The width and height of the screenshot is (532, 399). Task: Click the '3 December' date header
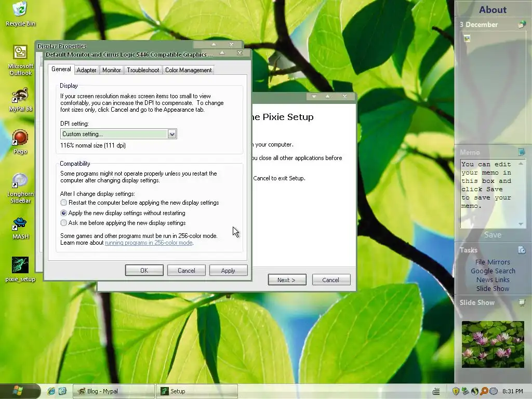(478, 24)
